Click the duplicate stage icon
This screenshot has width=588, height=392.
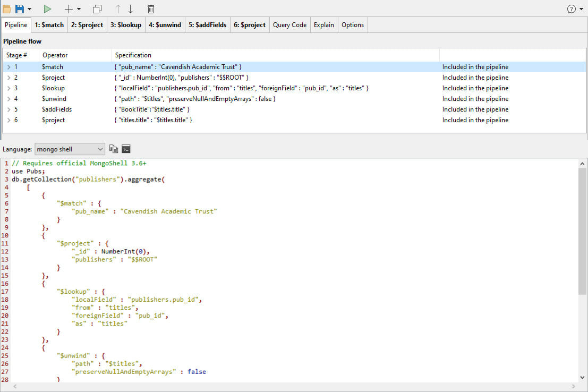97,8
